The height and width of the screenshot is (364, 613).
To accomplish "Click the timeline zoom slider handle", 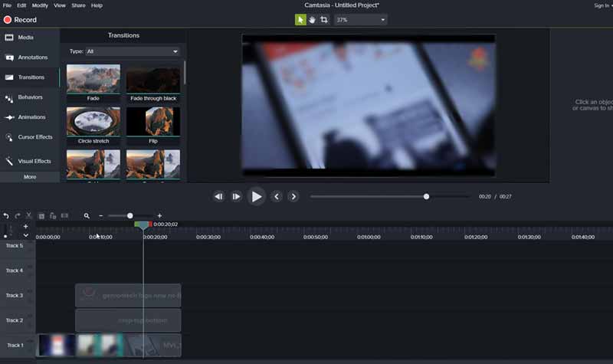I will [x=130, y=216].
